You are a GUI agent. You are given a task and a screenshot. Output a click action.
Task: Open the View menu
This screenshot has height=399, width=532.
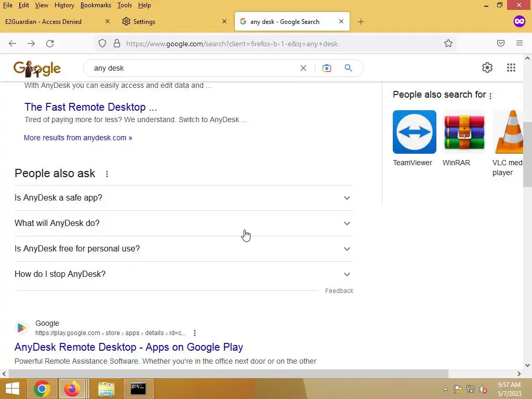coord(42,5)
